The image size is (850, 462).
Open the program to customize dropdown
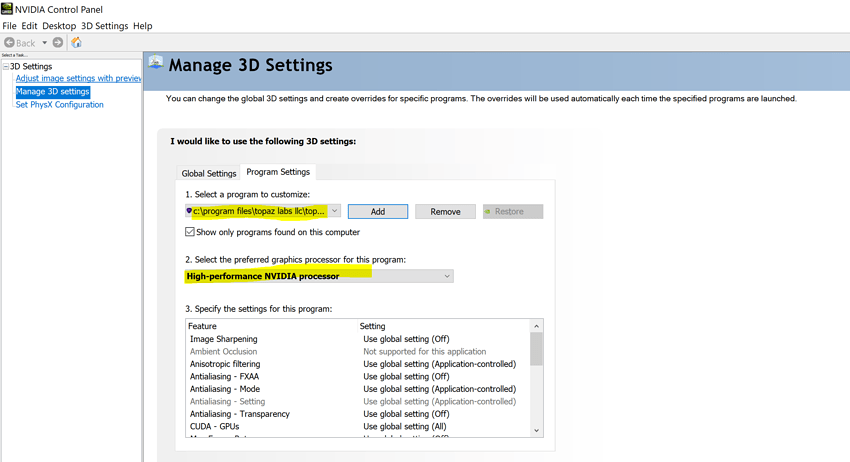tap(263, 211)
